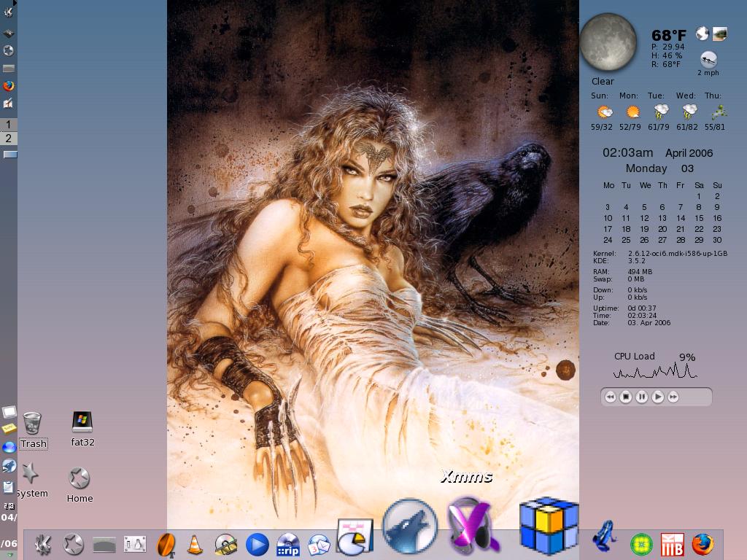Open the Trash desktop icon

pos(32,430)
